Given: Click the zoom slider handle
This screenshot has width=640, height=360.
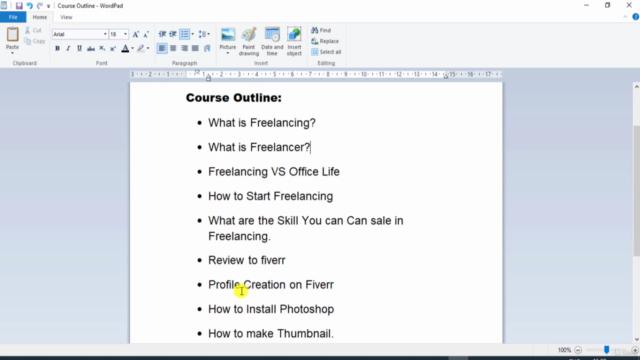Looking at the screenshot, I should (607, 350).
